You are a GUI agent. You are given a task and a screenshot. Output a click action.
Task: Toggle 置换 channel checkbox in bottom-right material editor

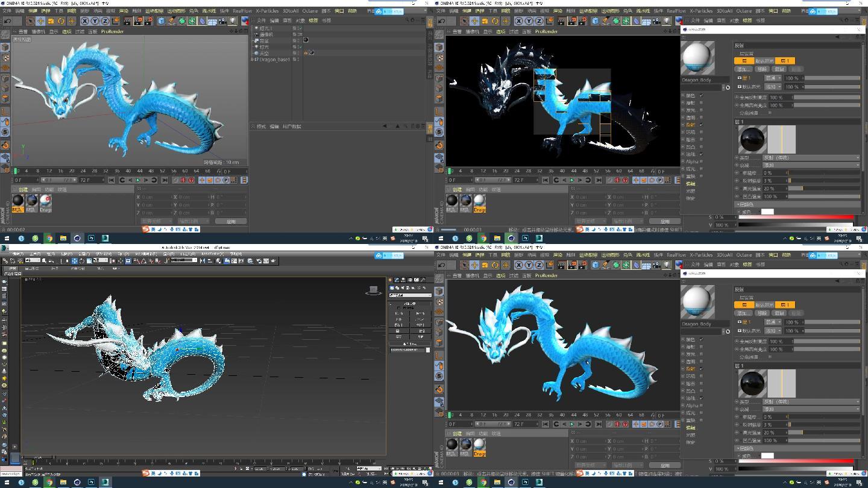(x=701, y=421)
